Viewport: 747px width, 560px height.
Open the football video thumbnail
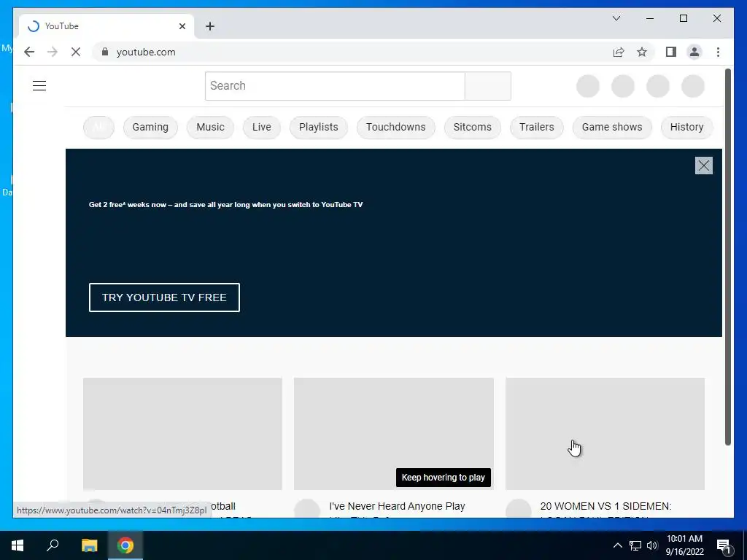click(x=182, y=434)
